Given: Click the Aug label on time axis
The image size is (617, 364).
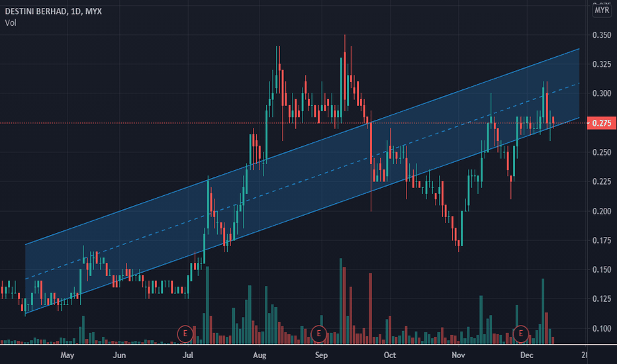Looking at the screenshot, I should [x=260, y=355].
